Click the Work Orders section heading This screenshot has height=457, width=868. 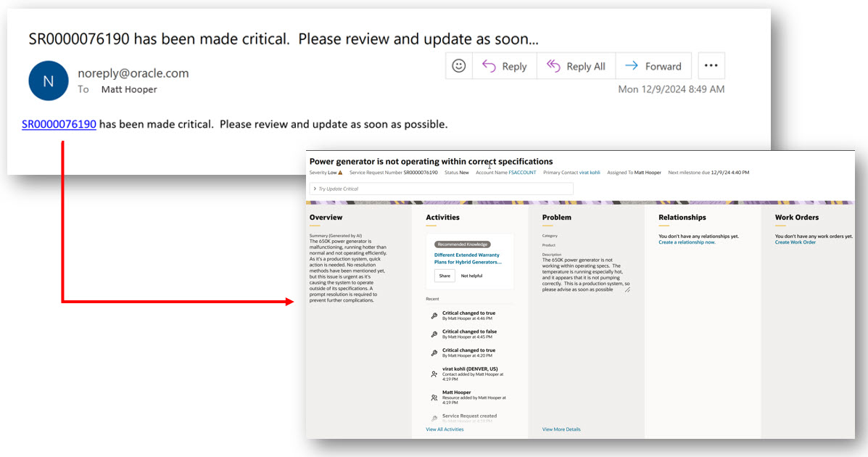pyautogui.click(x=797, y=218)
